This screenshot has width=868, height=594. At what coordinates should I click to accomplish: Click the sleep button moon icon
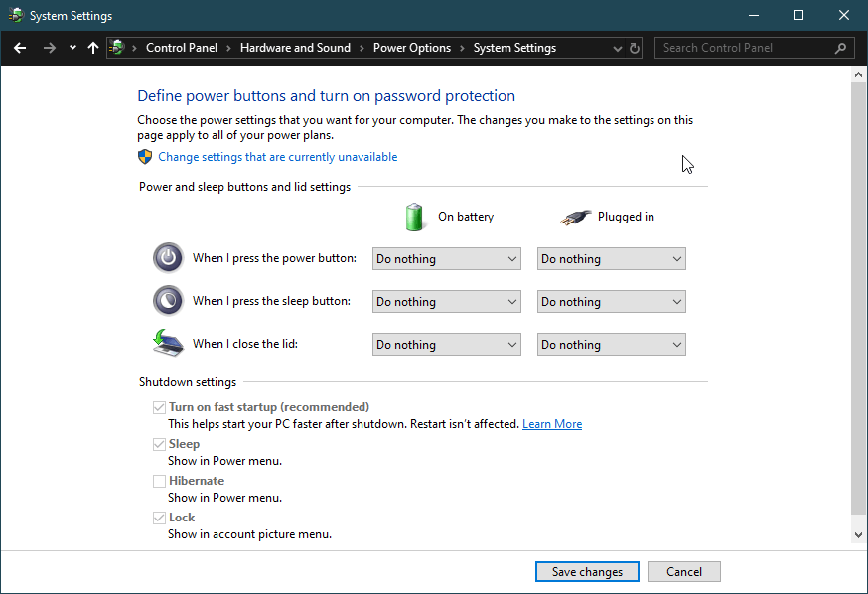point(168,301)
